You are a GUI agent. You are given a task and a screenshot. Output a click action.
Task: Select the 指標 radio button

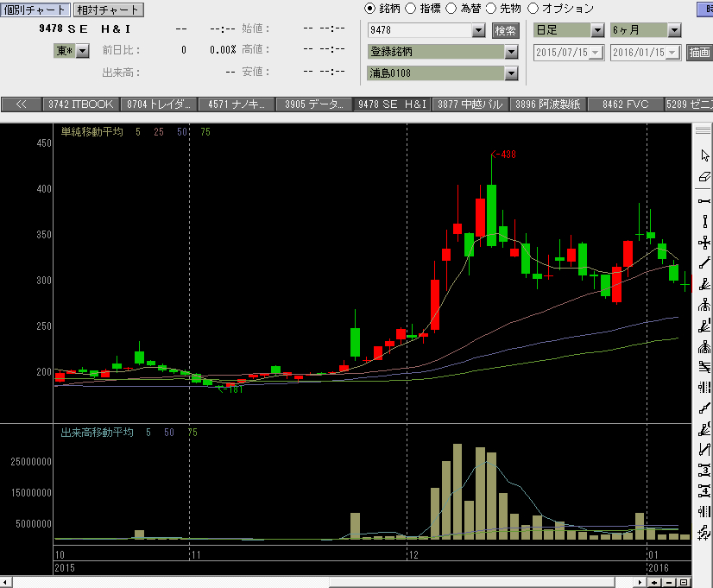410,8
